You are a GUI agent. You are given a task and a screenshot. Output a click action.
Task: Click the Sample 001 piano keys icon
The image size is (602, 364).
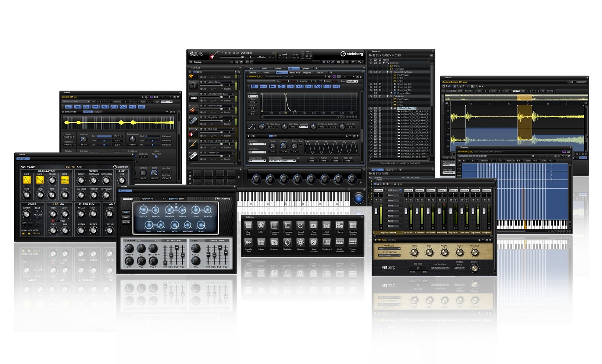(193, 156)
